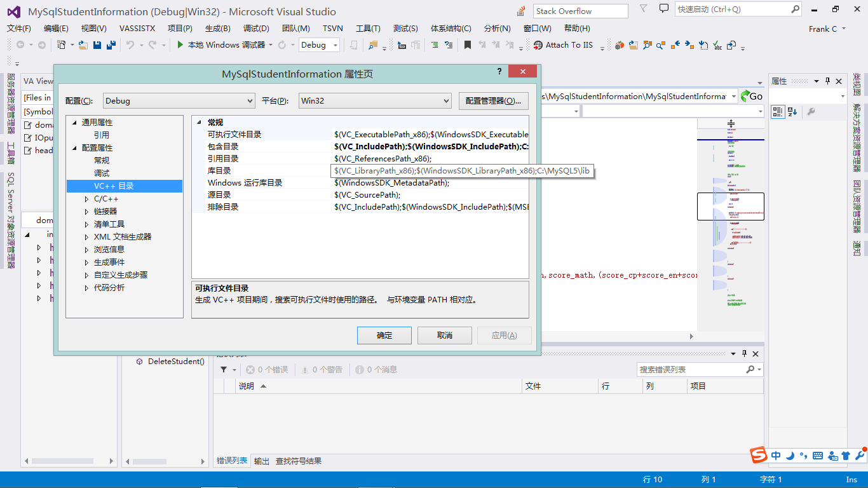
Task: Open the toolbar Debug configuration dropdown
Action: point(319,45)
